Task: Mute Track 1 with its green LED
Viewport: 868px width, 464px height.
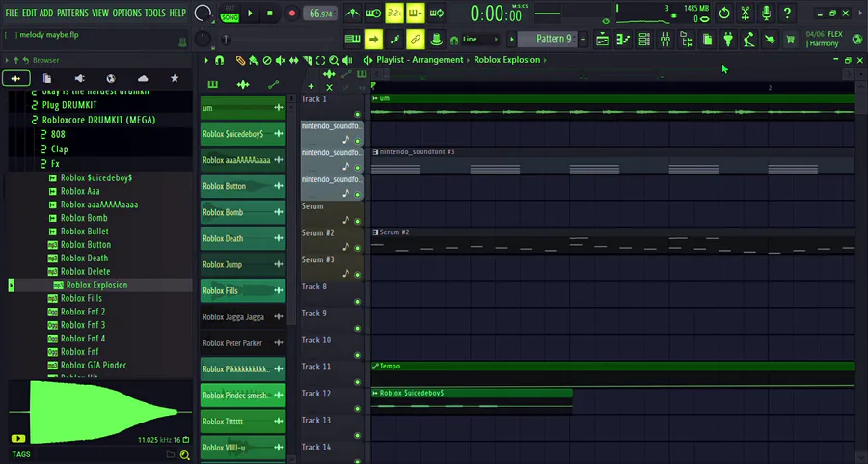Action: pos(357,114)
